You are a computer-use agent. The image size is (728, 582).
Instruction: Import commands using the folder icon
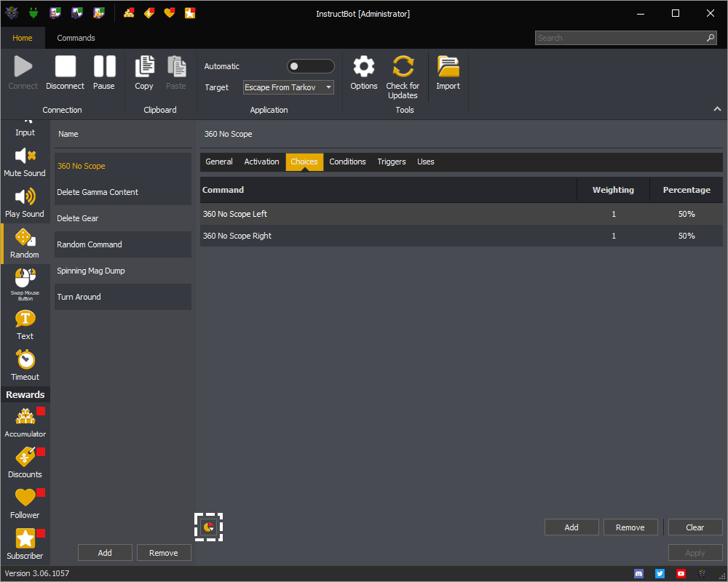448,73
